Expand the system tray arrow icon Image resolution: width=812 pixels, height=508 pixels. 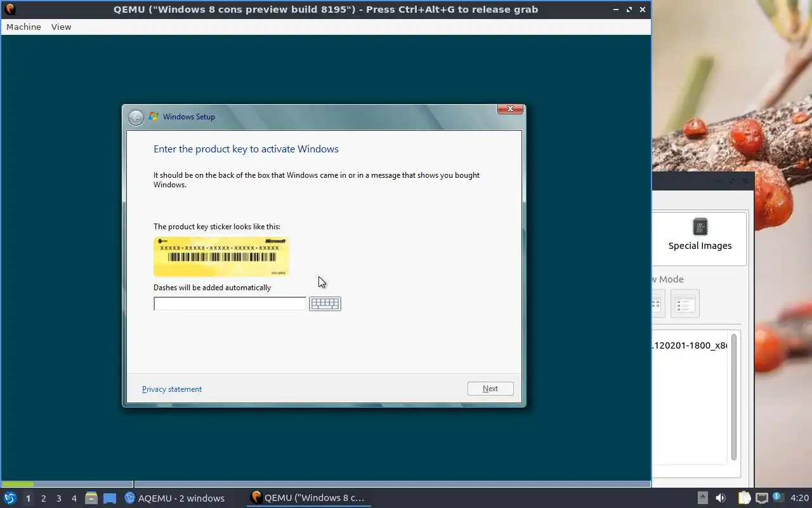coord(702,498)
